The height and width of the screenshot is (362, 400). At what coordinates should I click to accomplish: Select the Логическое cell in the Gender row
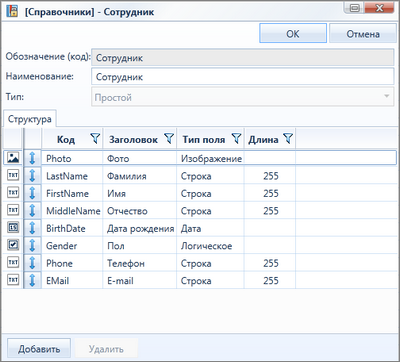[x=210, y=246]
